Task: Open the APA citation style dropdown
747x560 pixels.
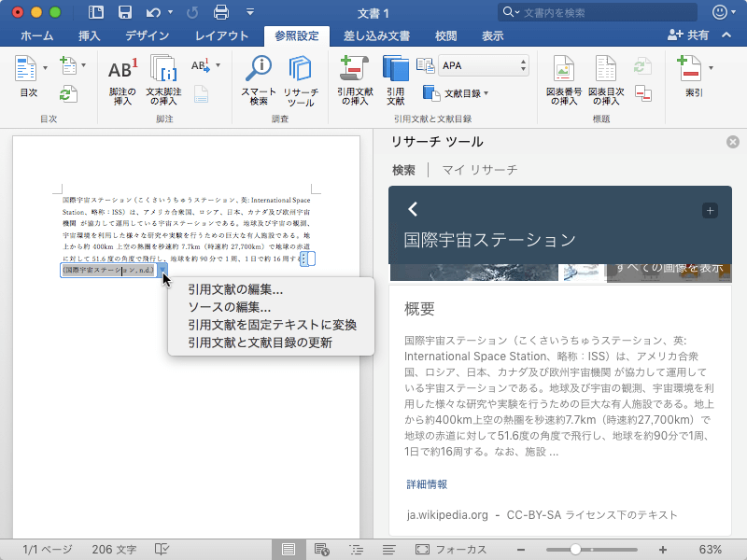Action: point(485,65)
